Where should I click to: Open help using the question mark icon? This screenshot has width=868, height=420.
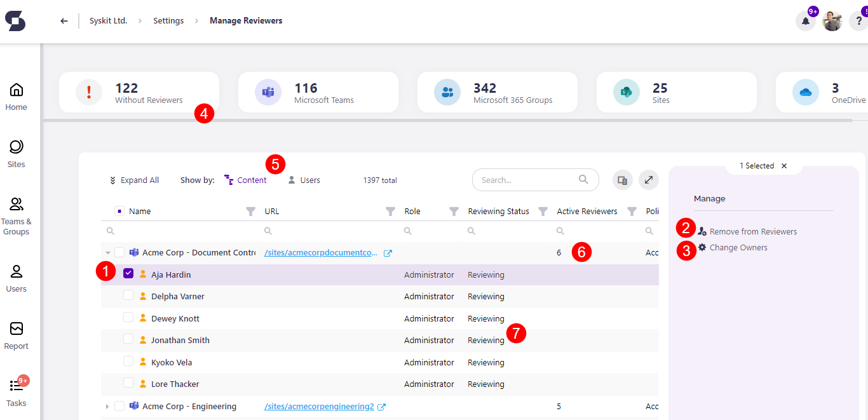pyautogui.click(x=857, y=21)
